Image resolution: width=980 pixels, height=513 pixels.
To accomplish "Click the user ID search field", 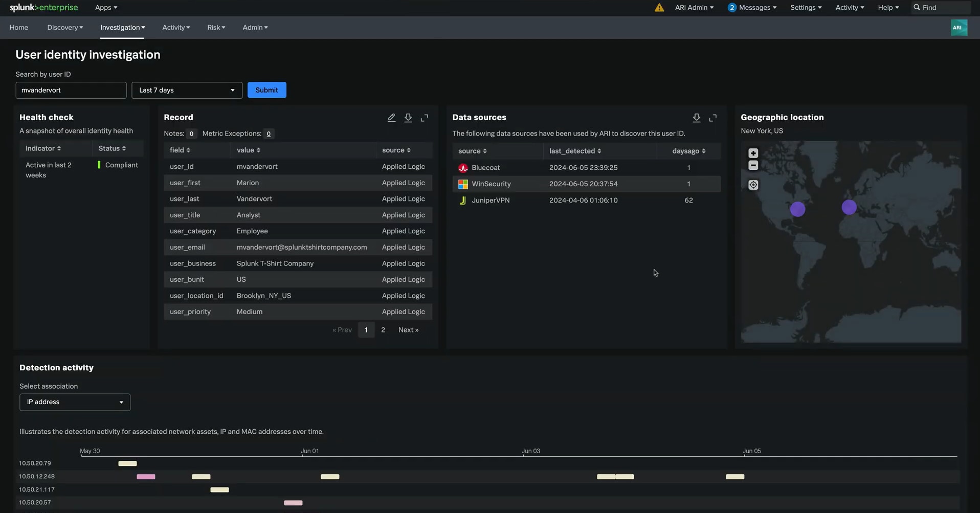I will [71, 90].
